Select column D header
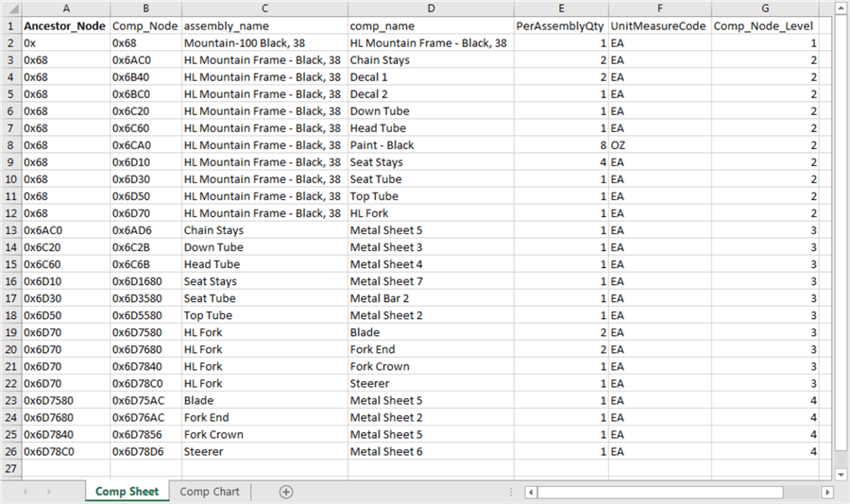 (x=431, y=8)
